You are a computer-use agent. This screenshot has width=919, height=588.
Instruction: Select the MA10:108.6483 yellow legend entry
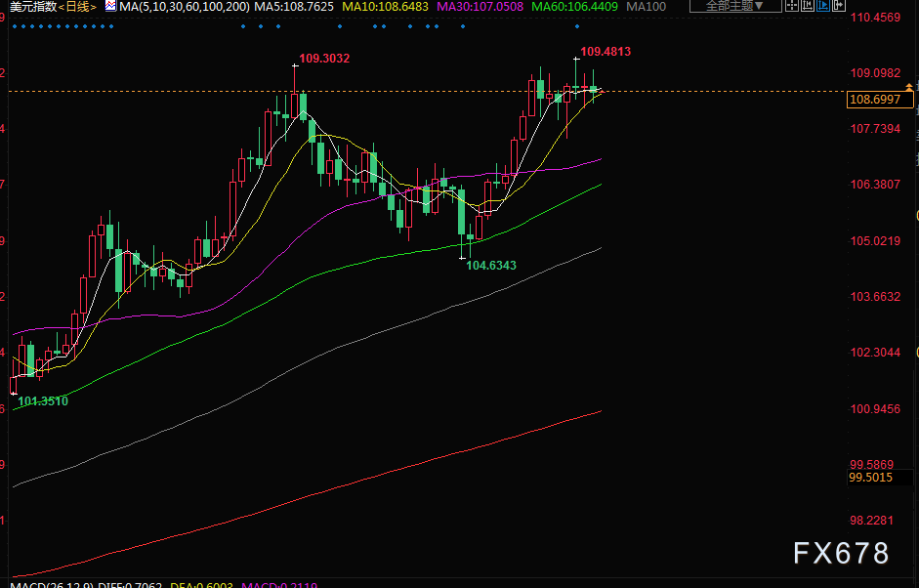[x=385, y=6]
